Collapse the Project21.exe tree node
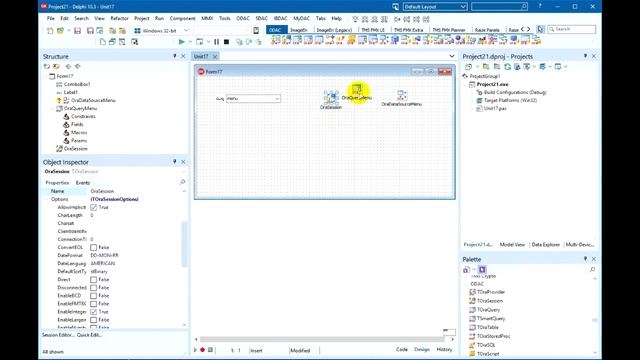 point(466,84)
